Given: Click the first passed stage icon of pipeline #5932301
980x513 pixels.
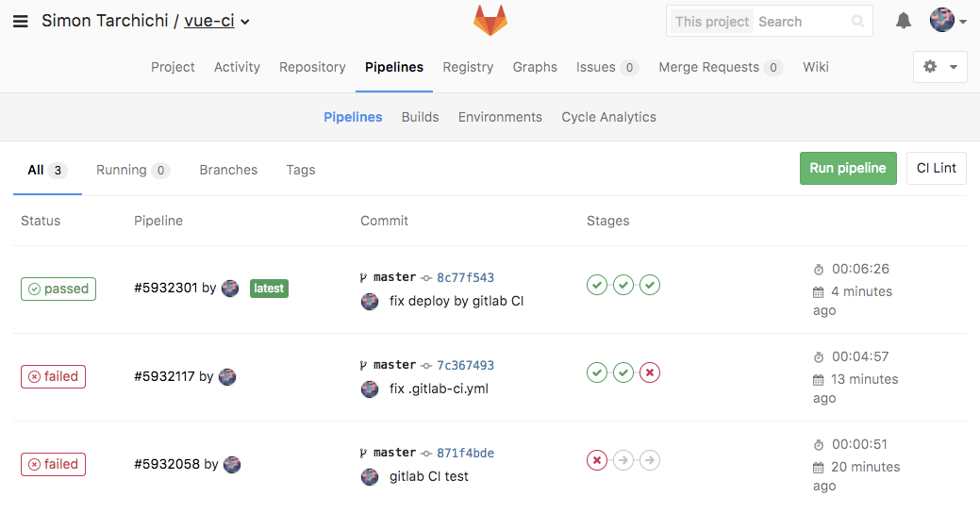Looking at the screenshot, I should click(596, 285).
